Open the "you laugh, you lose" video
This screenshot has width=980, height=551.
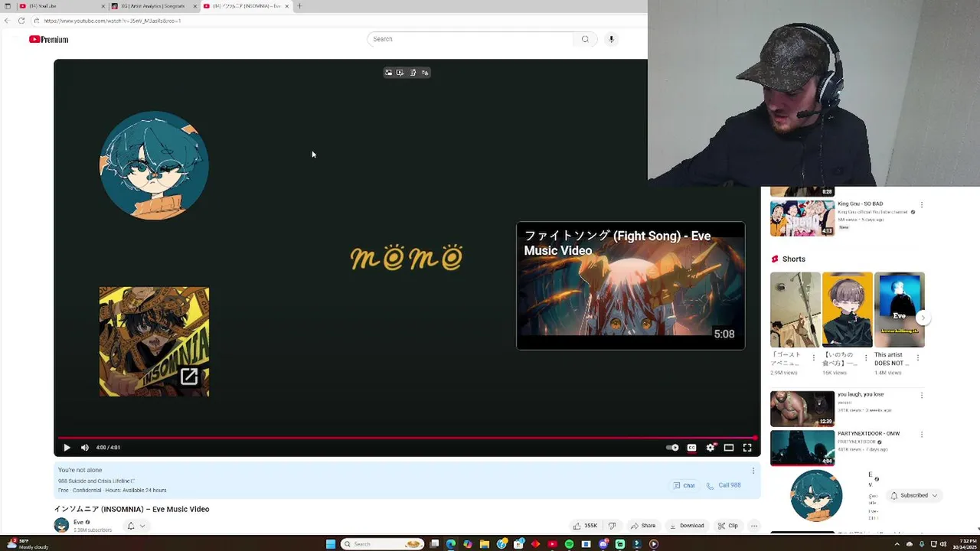pyautogui.click(x=802, y=409)
